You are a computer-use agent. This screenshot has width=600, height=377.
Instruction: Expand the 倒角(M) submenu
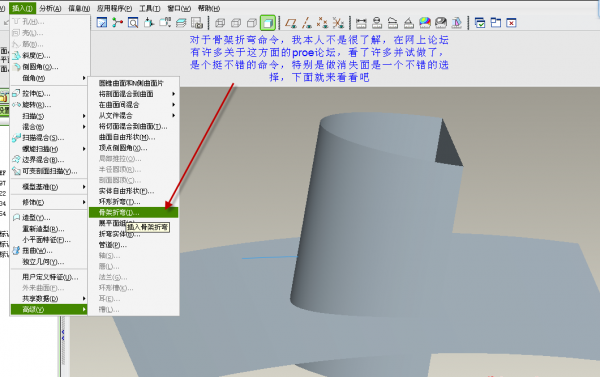point(50,78)
